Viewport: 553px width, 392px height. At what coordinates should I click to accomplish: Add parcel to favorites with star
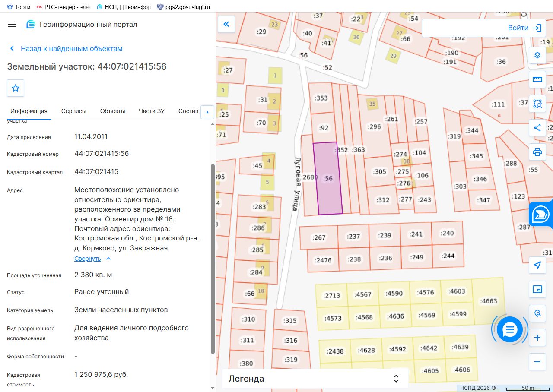click(x=16, y=88)
